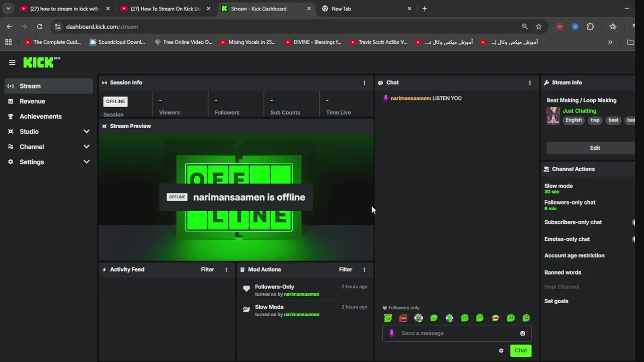Insert the eighth red-capped emote
The image size is (644, 362).
(496, 318)
